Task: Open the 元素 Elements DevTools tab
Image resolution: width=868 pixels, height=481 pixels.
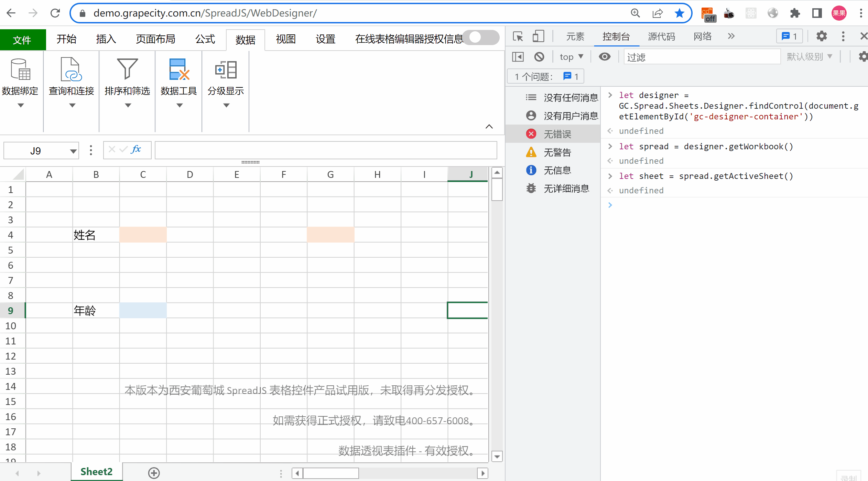Action: click(575, 36)
